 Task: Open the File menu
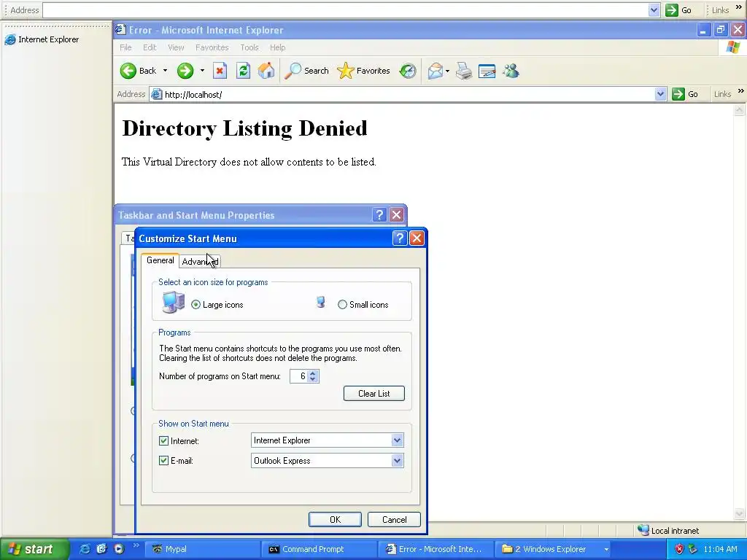click(x=125, y=47)
